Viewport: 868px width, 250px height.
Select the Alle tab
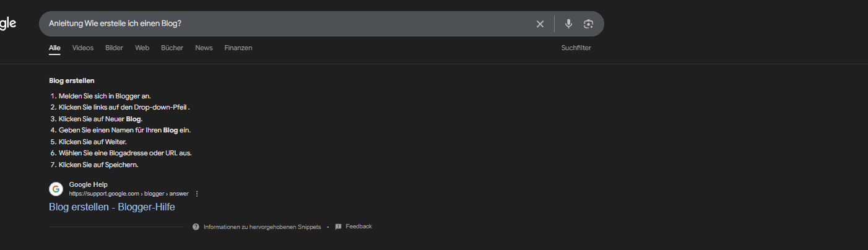click(54, 48)
